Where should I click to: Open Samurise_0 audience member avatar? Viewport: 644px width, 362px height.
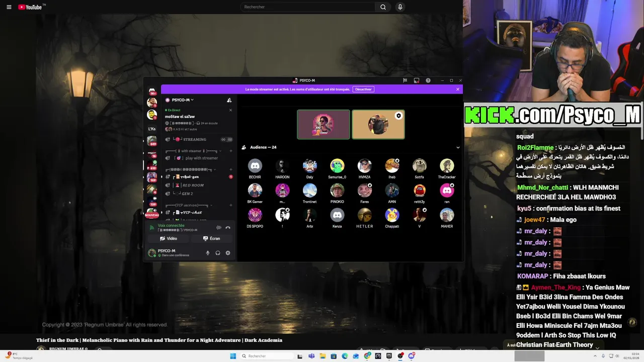[337, 165]
